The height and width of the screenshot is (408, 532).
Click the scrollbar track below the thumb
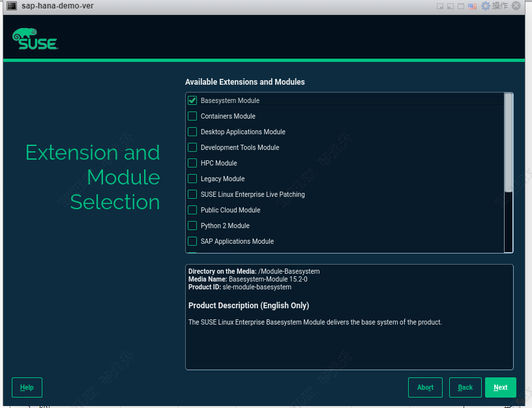509,222
